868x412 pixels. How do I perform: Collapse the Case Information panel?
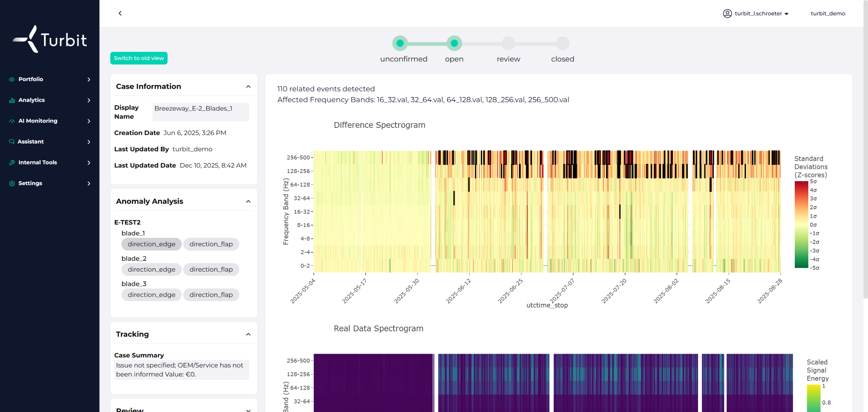[x=248, y=87]
